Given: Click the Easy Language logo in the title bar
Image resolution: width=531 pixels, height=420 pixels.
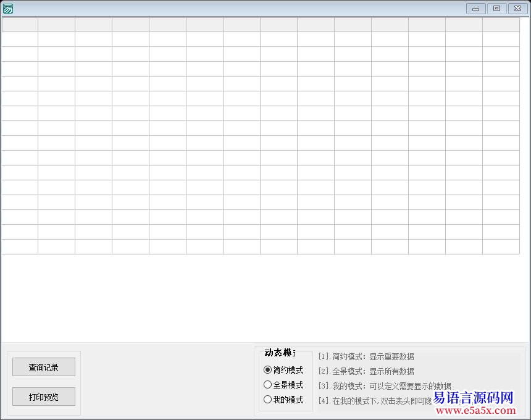Looking at the screenshot, I should [8, 8].
